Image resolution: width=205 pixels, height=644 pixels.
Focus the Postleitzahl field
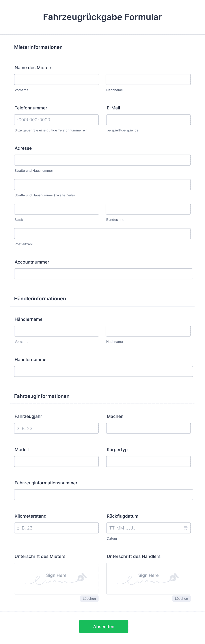[102, 234]
